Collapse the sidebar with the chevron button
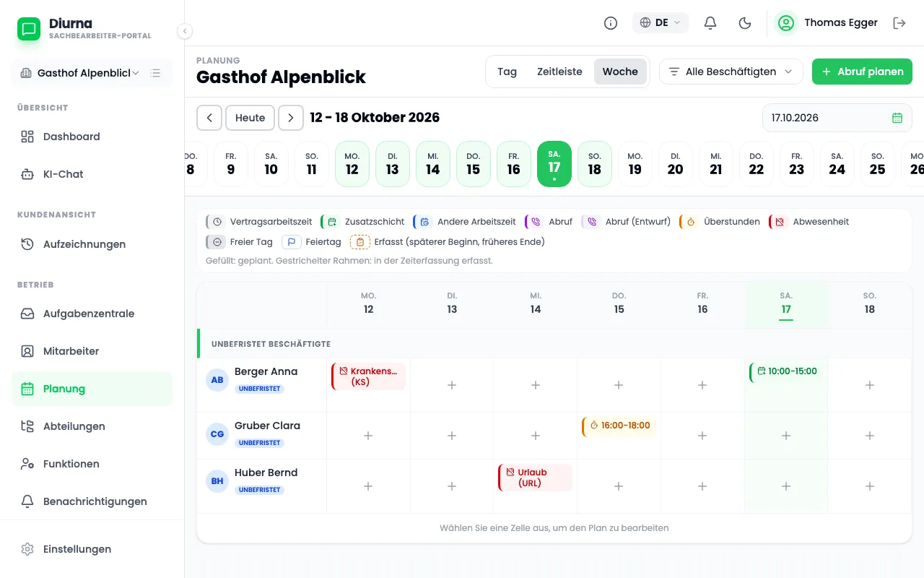Screen dimensions: 924x578 185,31
